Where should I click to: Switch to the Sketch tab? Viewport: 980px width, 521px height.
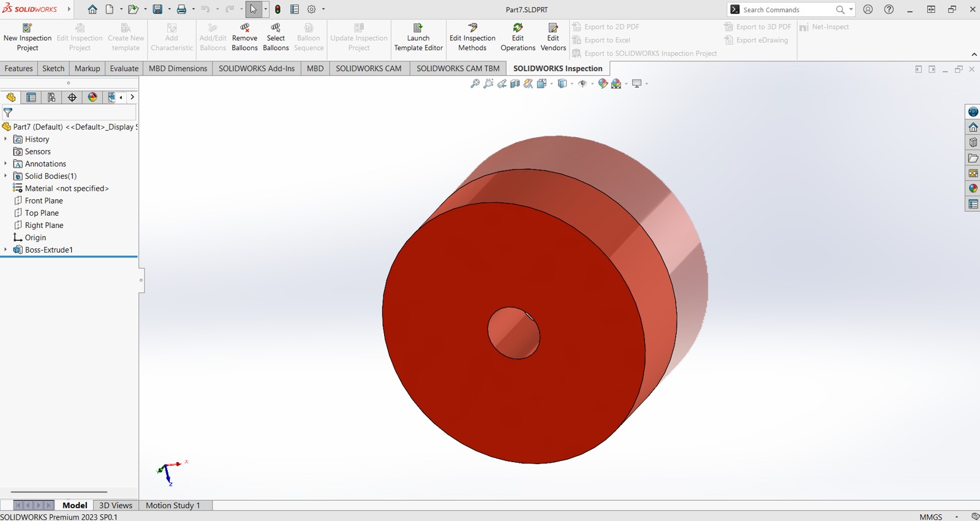pyautogui.click(x=53, y=68)
